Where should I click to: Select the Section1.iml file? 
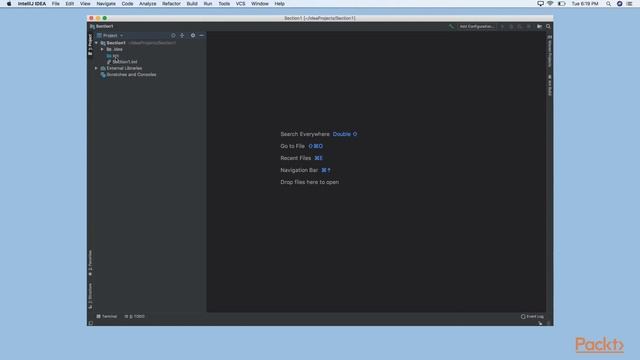[x=122, y=62]
